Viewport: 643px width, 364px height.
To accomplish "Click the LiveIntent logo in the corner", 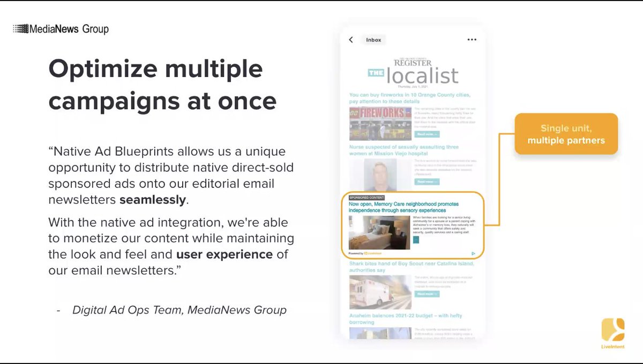I will pyautogui.click(x=613, y=333).
